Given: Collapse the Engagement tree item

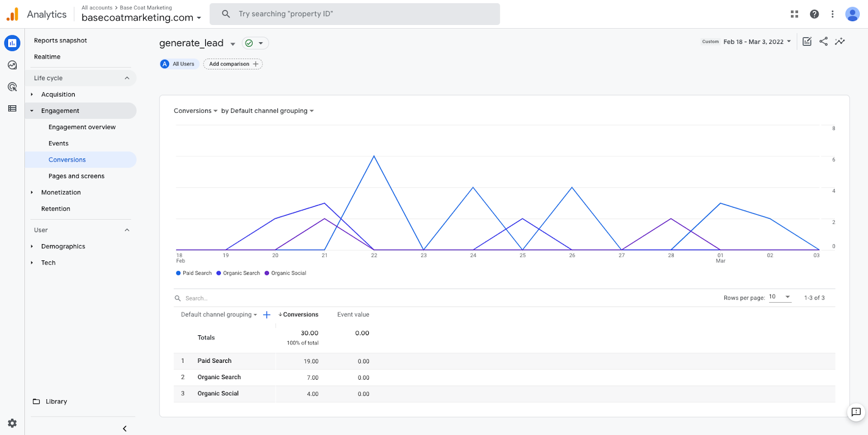Looking at the screenshot, I should (x=32, y=111).
